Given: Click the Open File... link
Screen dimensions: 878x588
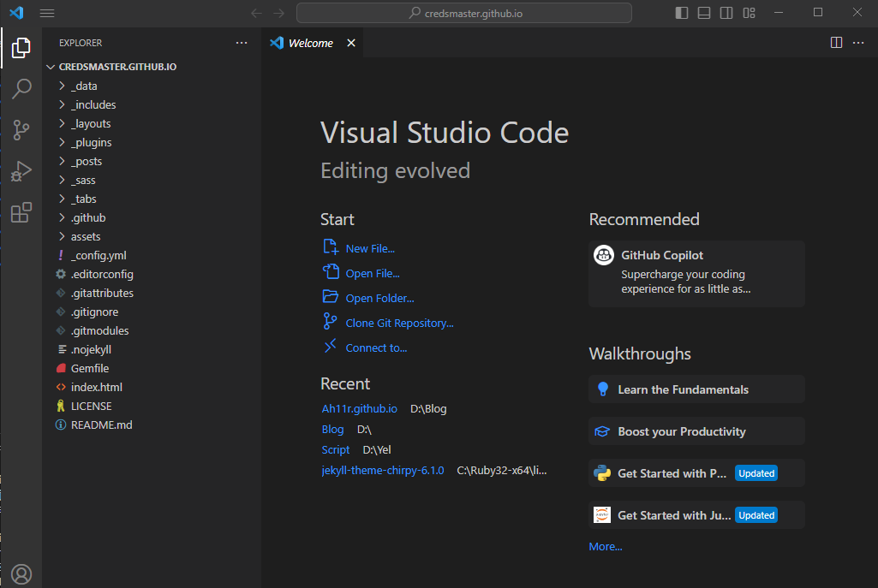Looking at the screenshot, I should (373, 274).
